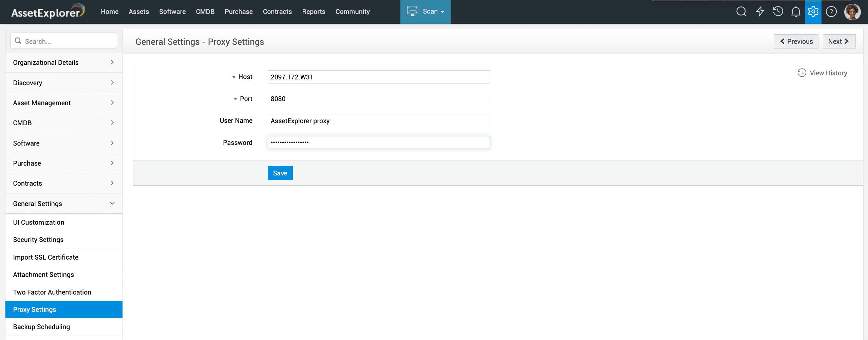
Task: Click into the Host input field
Action: (x=378, y=77)
